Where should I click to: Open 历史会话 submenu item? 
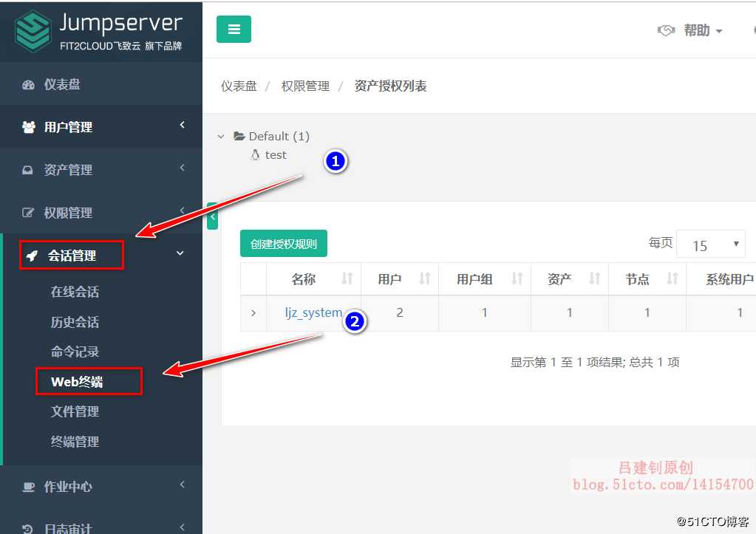tap(75, 322)
